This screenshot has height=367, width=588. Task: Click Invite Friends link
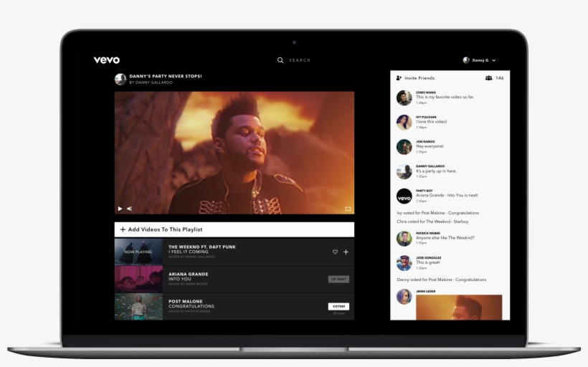419,78
